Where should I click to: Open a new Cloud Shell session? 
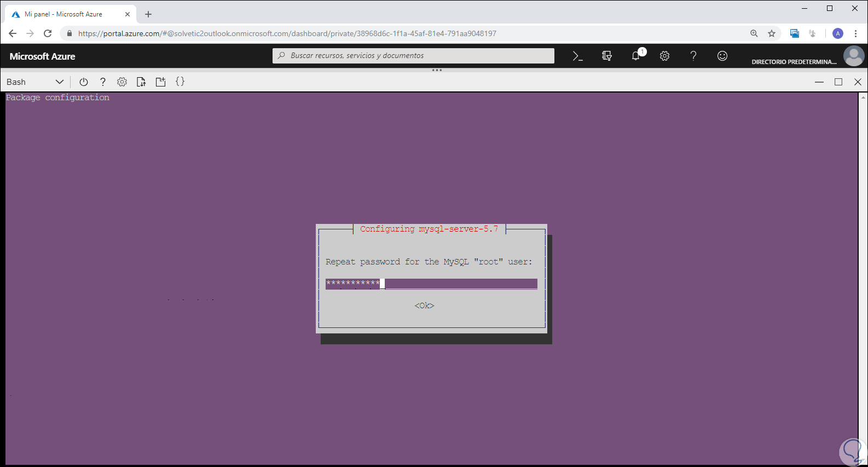click(x=160, y=82)
